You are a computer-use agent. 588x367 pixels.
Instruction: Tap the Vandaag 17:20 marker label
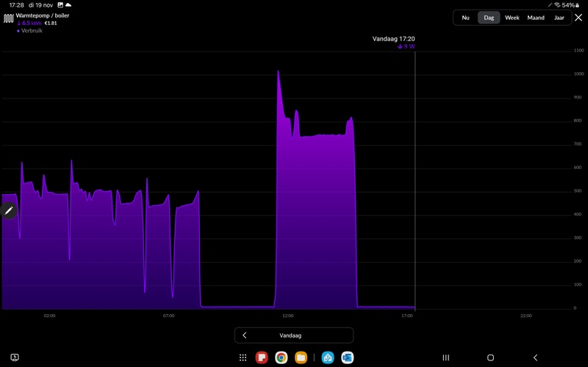click(x=393, y=39)
